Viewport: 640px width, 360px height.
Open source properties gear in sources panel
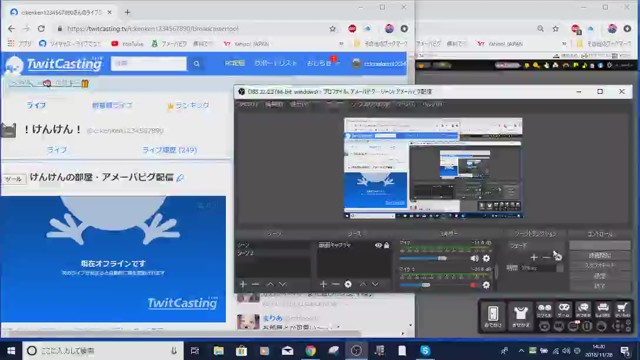click(348, 284)
